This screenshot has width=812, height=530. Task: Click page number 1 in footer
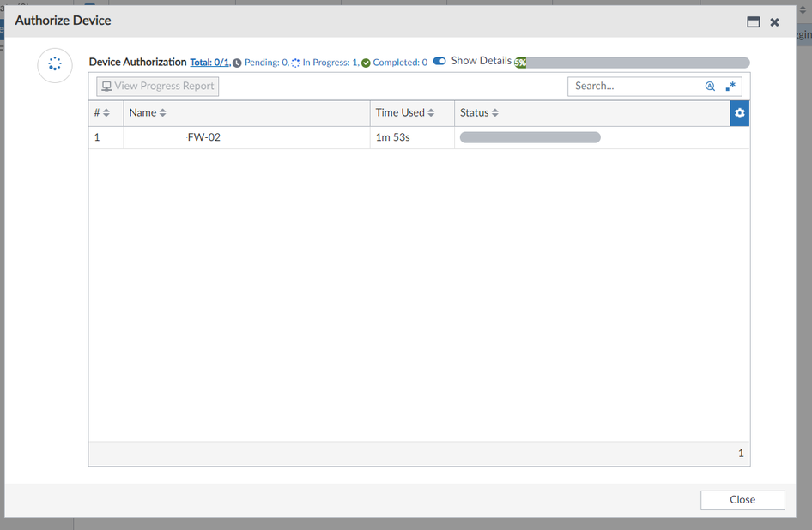(741, 454)
